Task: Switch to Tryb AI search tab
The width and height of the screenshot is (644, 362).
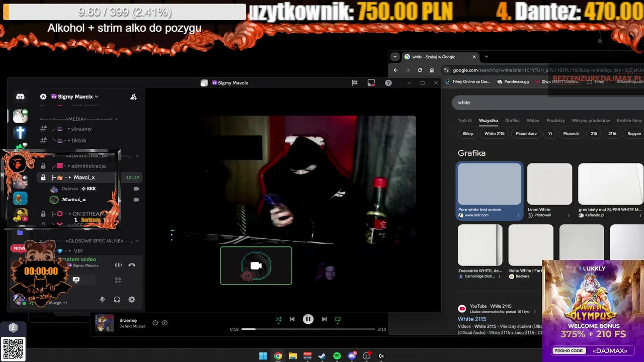Action: point(465,121)
